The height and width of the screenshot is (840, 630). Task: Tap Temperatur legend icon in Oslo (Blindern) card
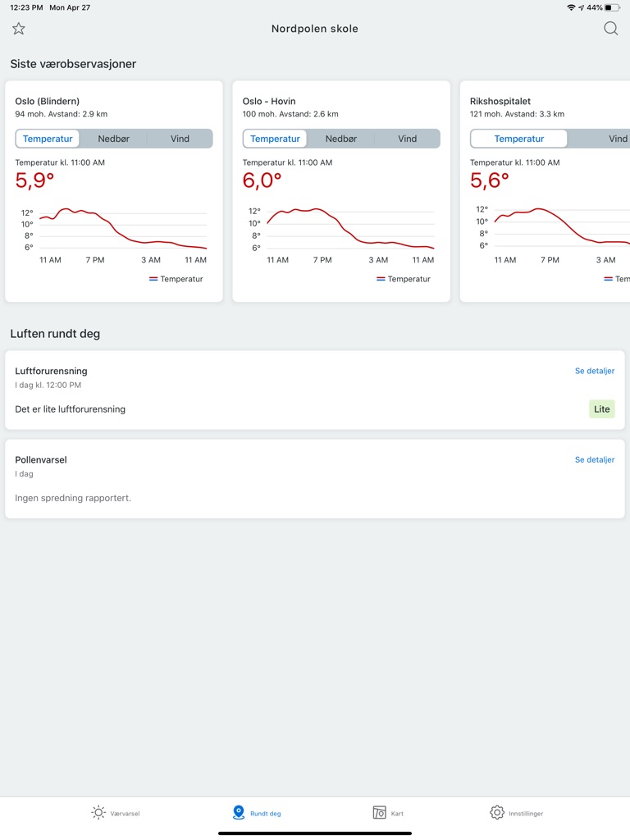pyautogui.click(x=153, y=279)
